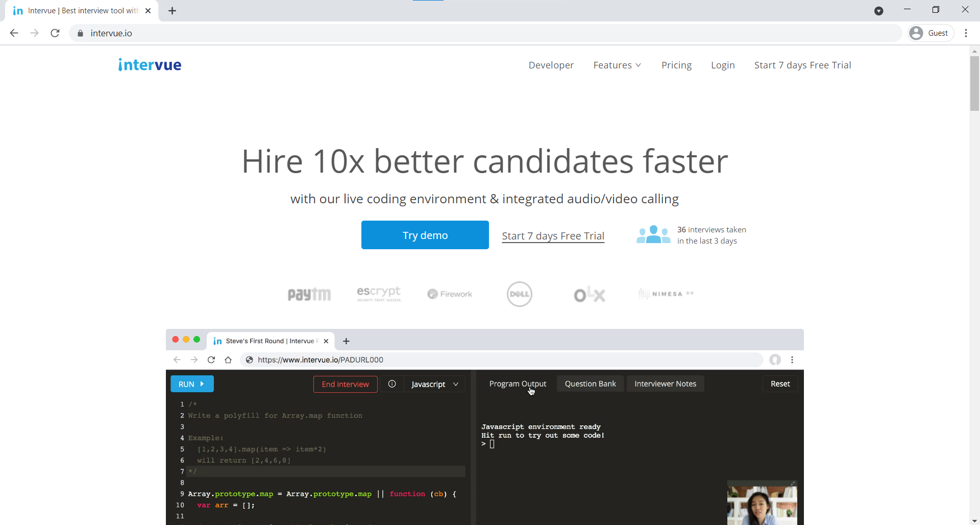The width and height of the screenshot is (980, 525).
Task: Click demo browser reload icon
Action: click(x=211, y=360)
